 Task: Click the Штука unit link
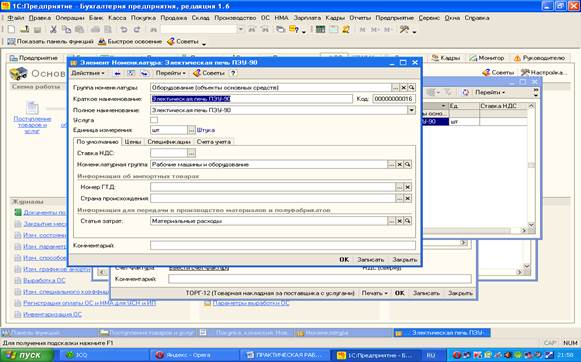(x=206, y=130)
